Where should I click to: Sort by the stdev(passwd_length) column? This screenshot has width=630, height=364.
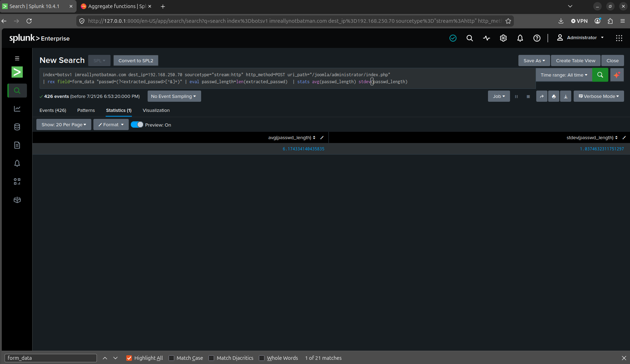click(x=592, y=138)
